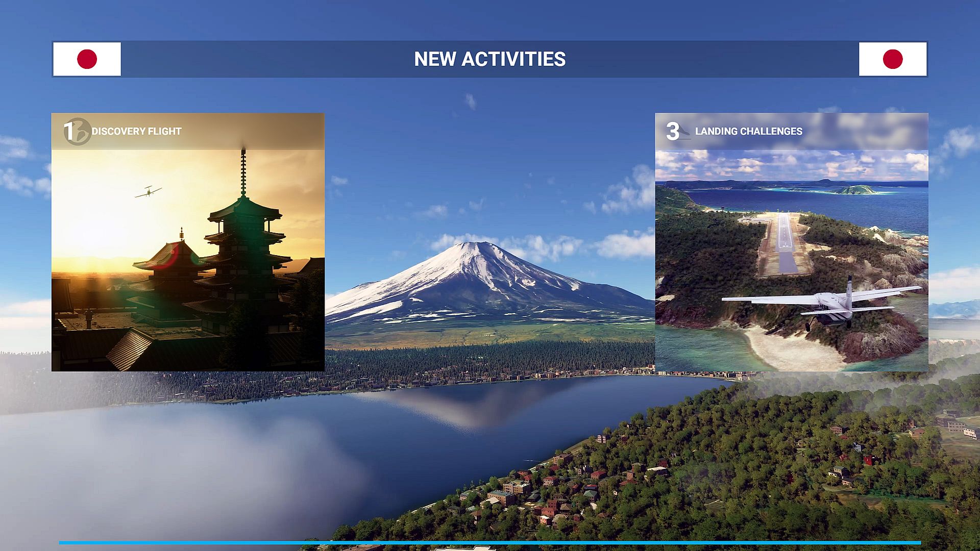
Task: Click the number 3 on Landing Challenges card
Action: (x=672, y=132)
